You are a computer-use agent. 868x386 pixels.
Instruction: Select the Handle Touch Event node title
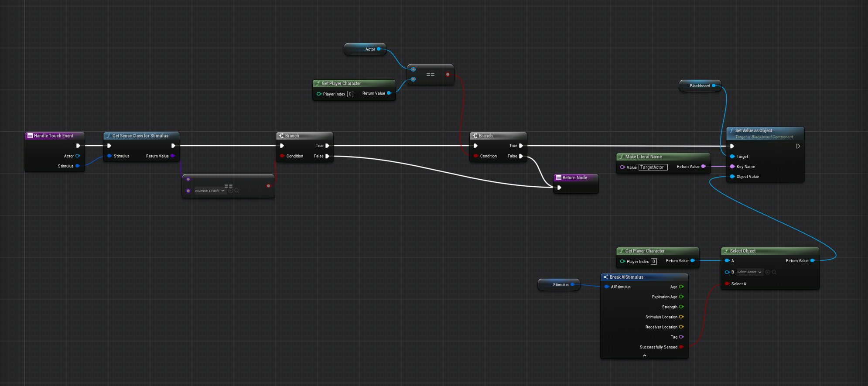[54, 136]
